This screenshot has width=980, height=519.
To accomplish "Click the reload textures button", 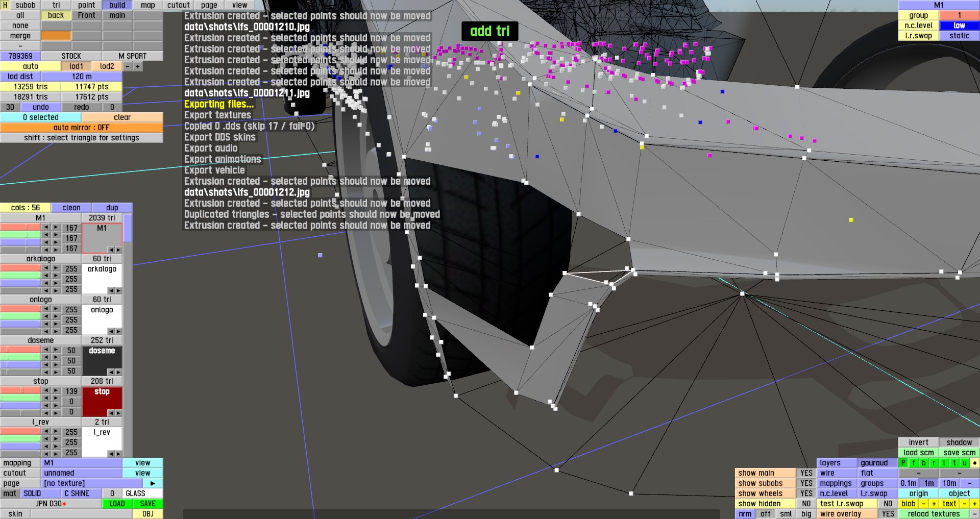I will [x=934, y=514].
